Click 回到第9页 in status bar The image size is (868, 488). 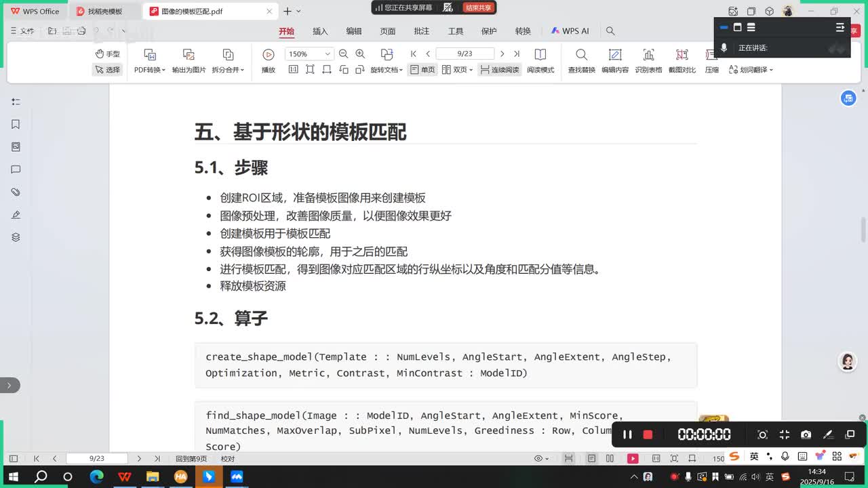coord(191,459)
